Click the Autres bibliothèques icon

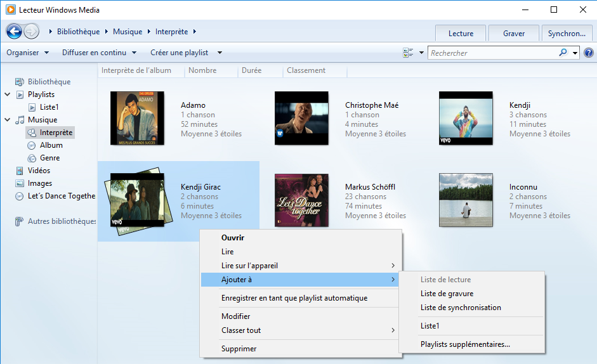tap(20, 221)
